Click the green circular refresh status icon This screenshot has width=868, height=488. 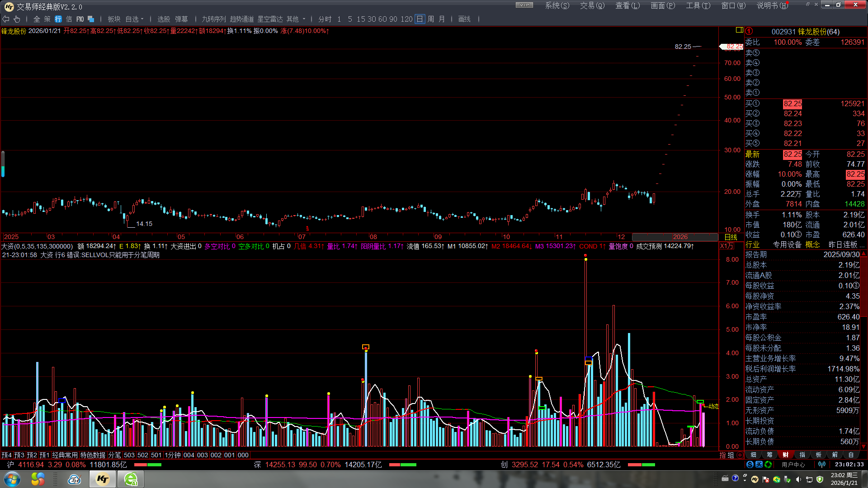click(x=768, y=465)
